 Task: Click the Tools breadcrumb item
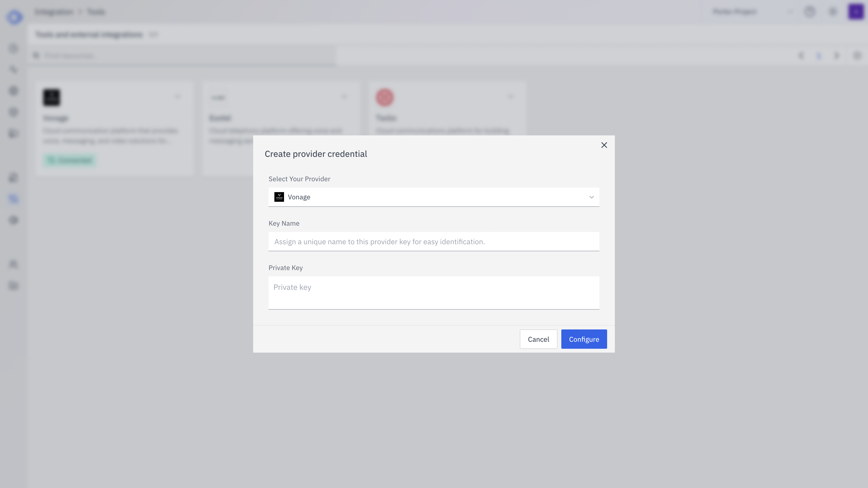click(96, 12)
